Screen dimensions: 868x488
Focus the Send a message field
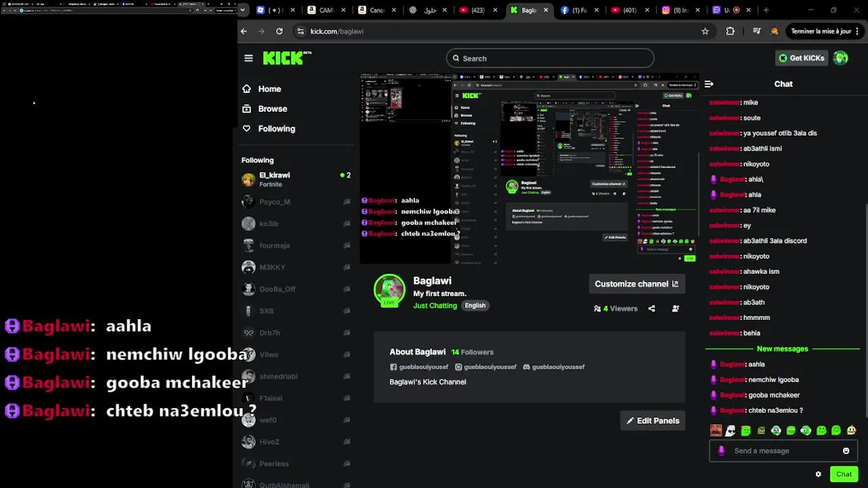(784, 451)
